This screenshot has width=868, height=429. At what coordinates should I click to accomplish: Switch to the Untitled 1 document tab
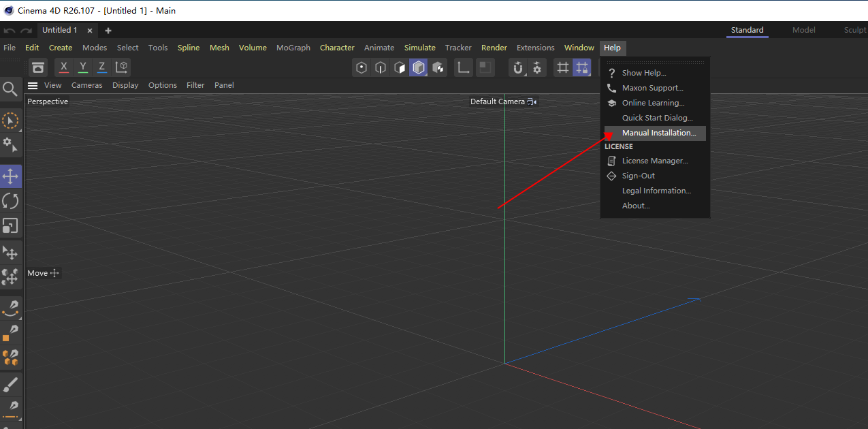click(61, 30)
